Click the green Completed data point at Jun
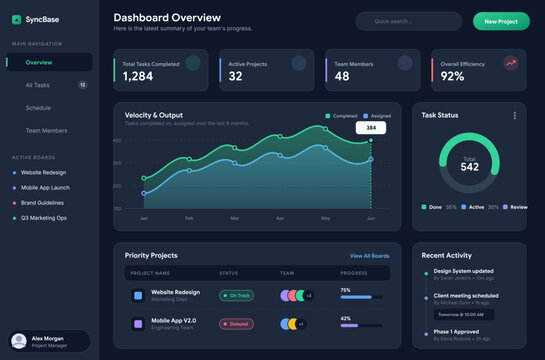The image size is (545, 360). (371, 140)
